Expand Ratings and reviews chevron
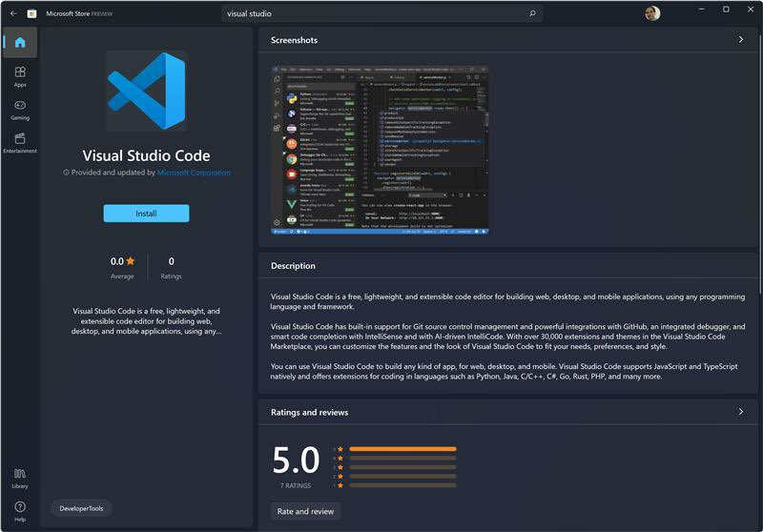Screen dimensions: 763x532 tap(741, 412)
